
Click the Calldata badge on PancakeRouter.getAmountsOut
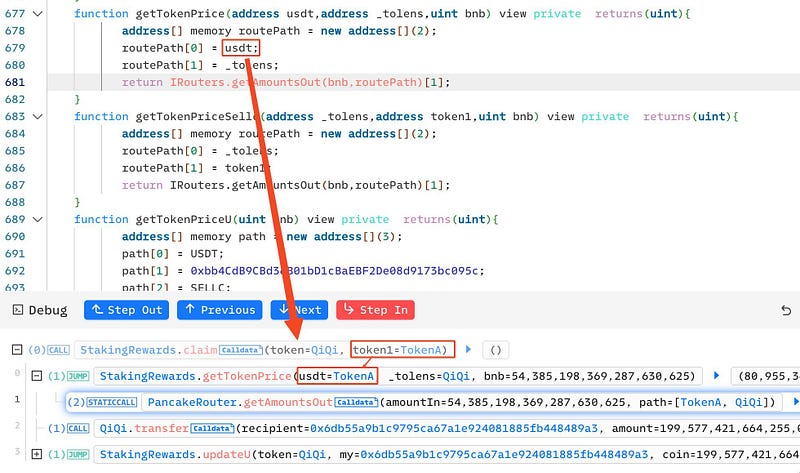click(x=356, y=402)
